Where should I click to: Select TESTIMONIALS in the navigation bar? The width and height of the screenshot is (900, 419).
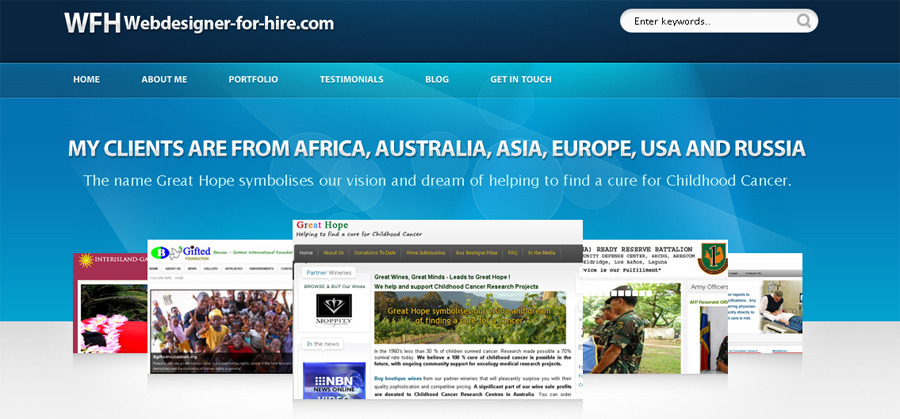[351, 80]
